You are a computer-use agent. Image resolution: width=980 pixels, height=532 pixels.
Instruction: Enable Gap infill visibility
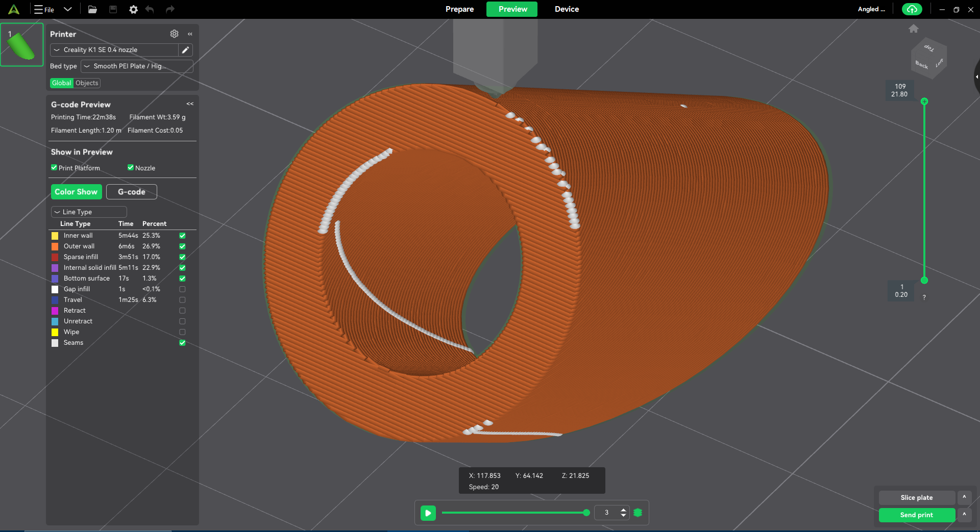[x=182, y=289]
